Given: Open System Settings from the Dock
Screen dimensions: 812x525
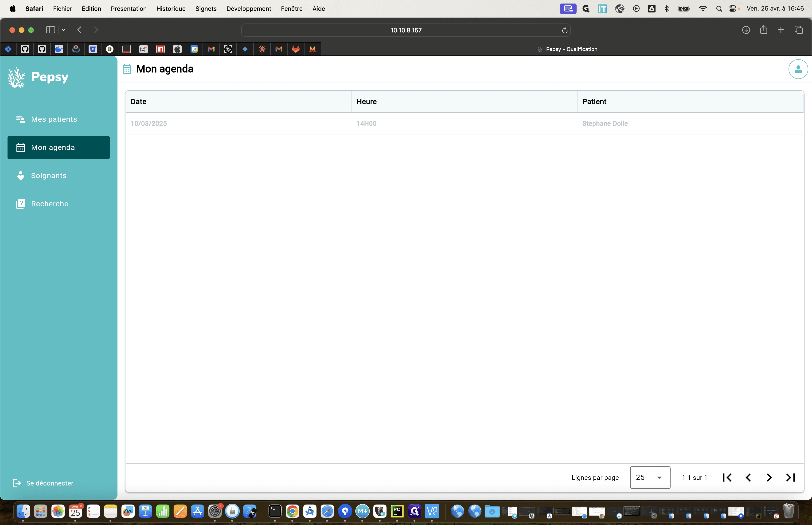Looking at the screenshot, I should [215, 511].
